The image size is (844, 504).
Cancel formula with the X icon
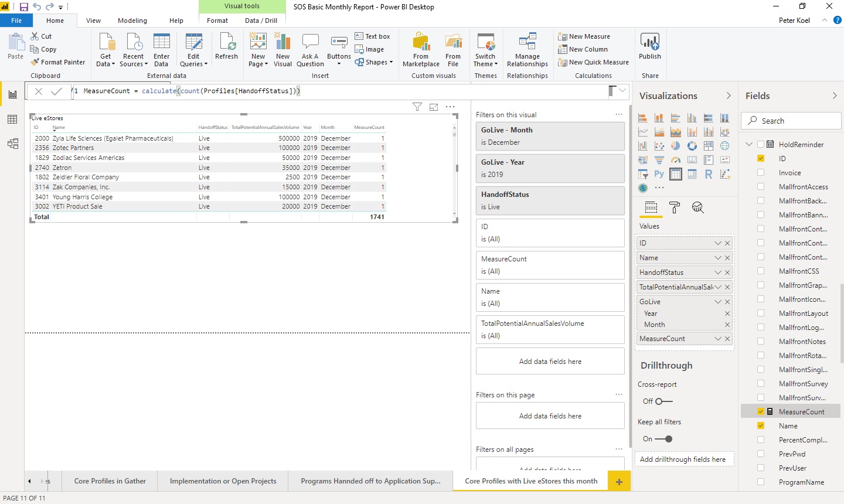(39, 91)
